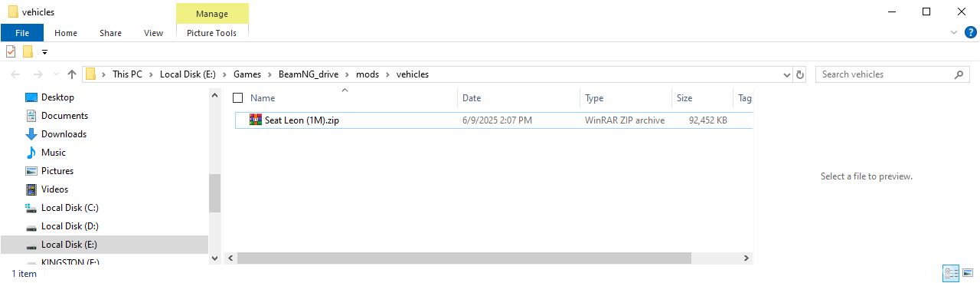The width and height of the screenshot is (980, 283).
Task: Click the navigation pane scrollbar thumb
Action: point(214,193)
